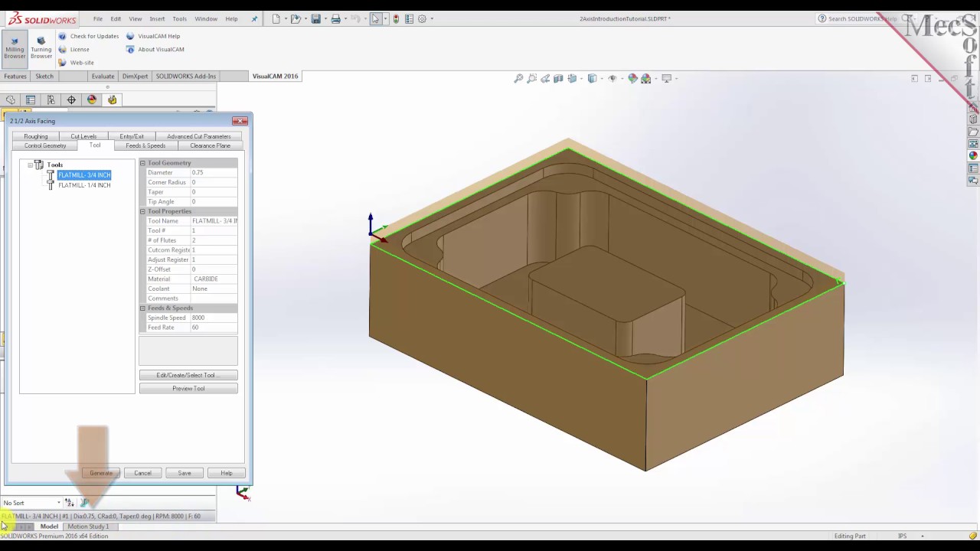This screenshot has height=551, width=980.
Task: Open the Options gear icon
Action: coord(422,19)
